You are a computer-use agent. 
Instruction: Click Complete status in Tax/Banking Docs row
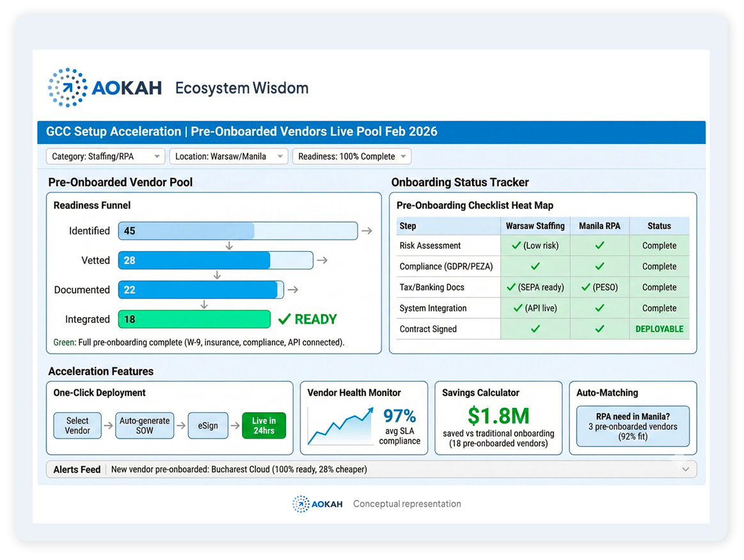pos(660,287)
